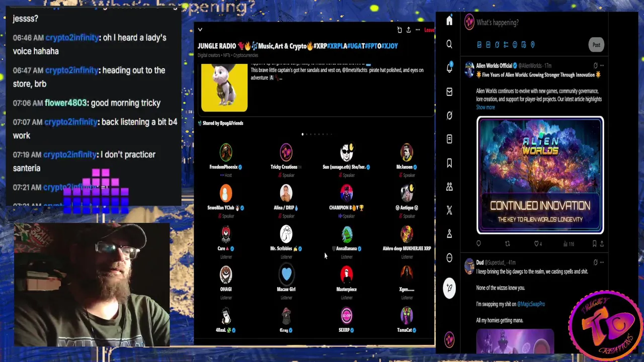Open Macaw Girl listener avatar
The image size is (644, 362).
tap(286, 275)
